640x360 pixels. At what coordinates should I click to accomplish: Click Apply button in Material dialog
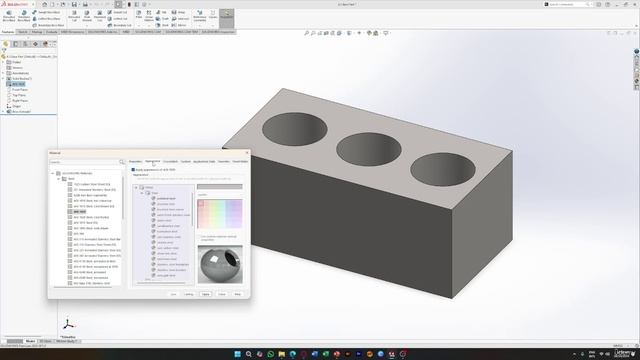tap(205, 294)
